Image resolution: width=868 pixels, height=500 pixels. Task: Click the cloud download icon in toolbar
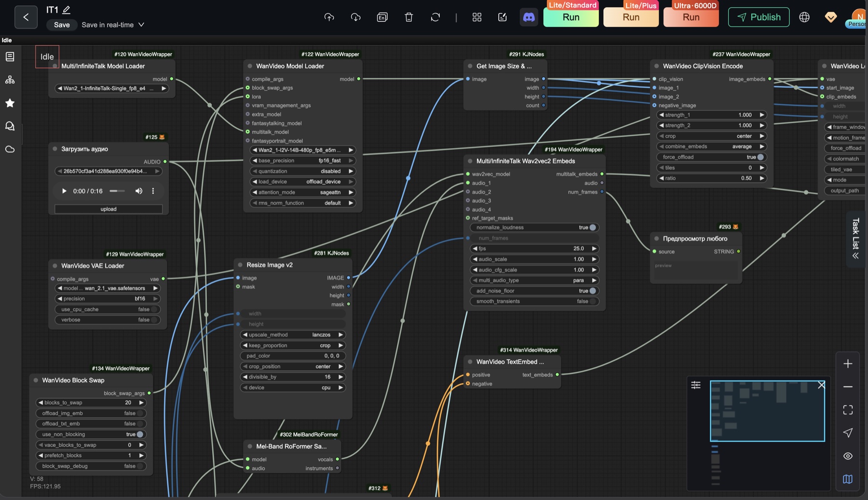click(x=355, y=17)
